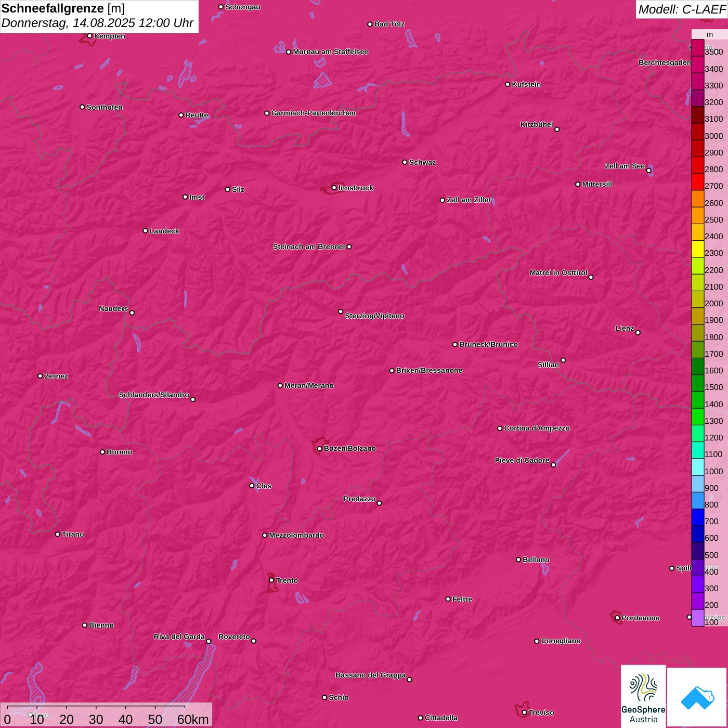Select the Trento label on the map
Image resolution: width=728 pixels, height=728 pixels.
pos(287,580)
